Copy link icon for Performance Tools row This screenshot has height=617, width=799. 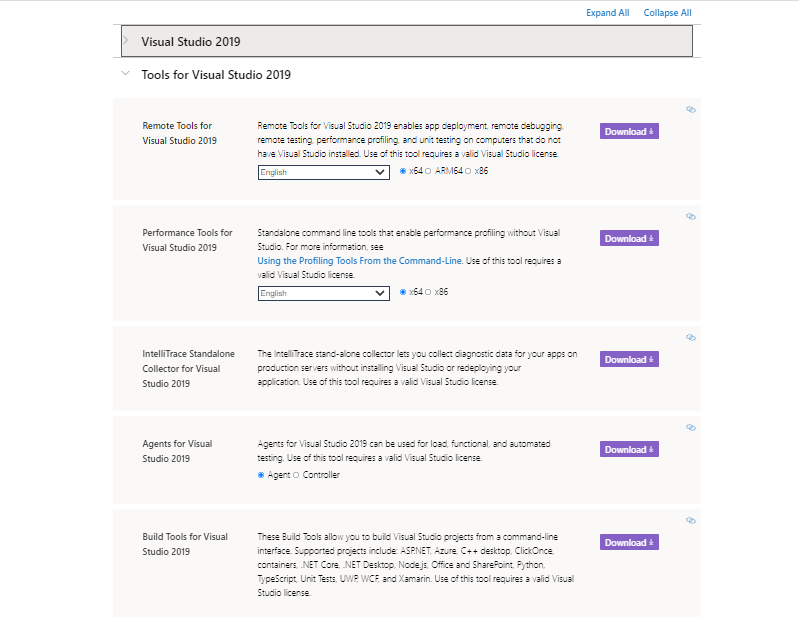point(690,216)
